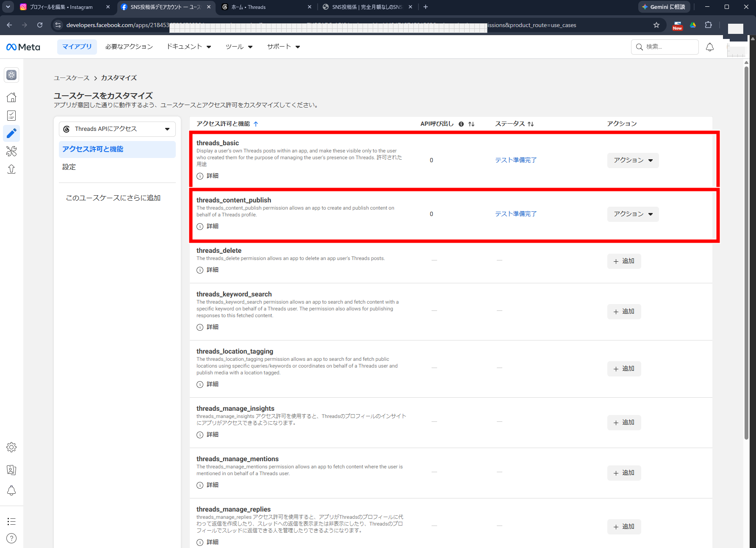Open the app dashboard home icon in sidebar
Viewport: 756px width, 548px height.
11,97
